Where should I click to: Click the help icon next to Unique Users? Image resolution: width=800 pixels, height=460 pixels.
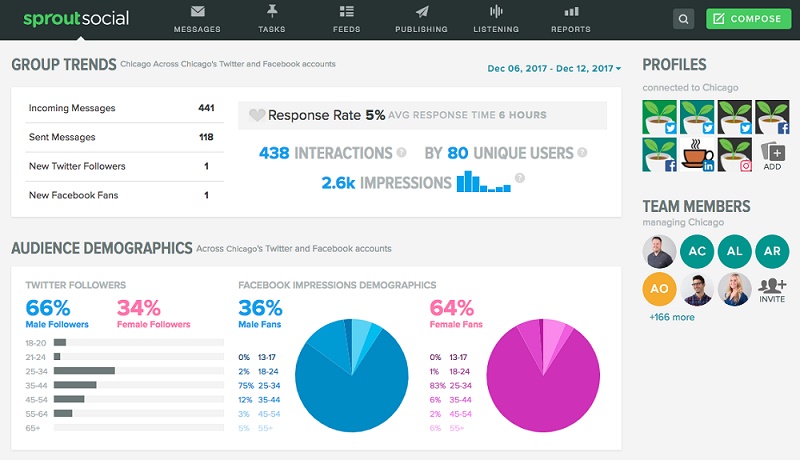(582, 152)
